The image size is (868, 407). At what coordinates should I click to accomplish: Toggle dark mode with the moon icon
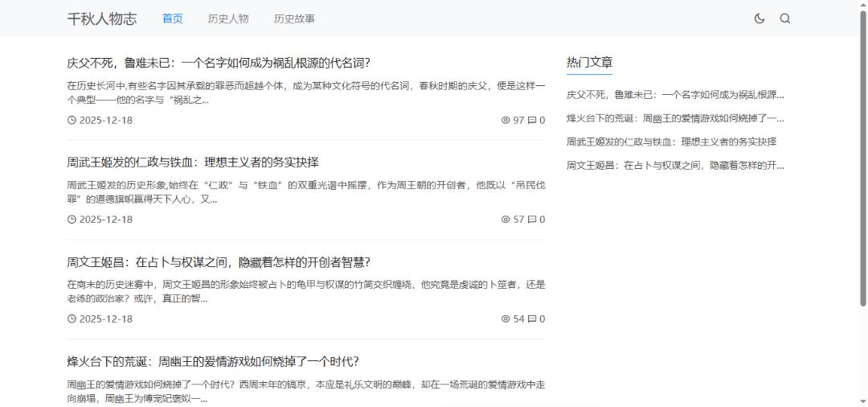click(x=759, y=18)
